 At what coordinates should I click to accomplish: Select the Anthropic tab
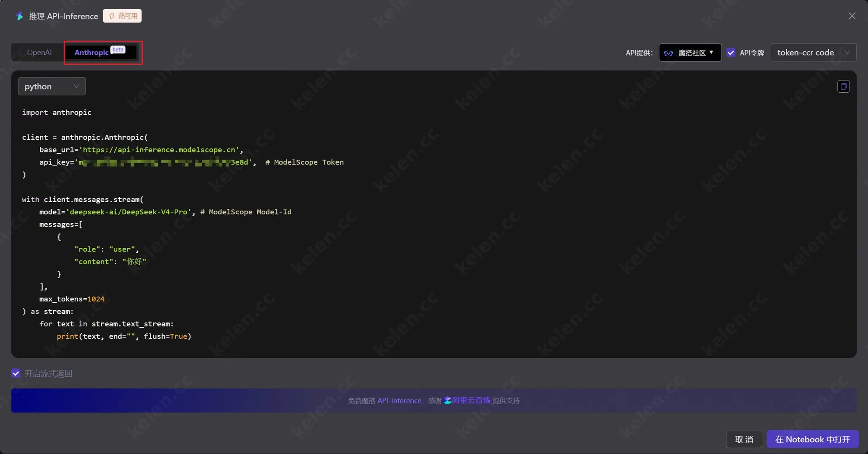(92, 52)
